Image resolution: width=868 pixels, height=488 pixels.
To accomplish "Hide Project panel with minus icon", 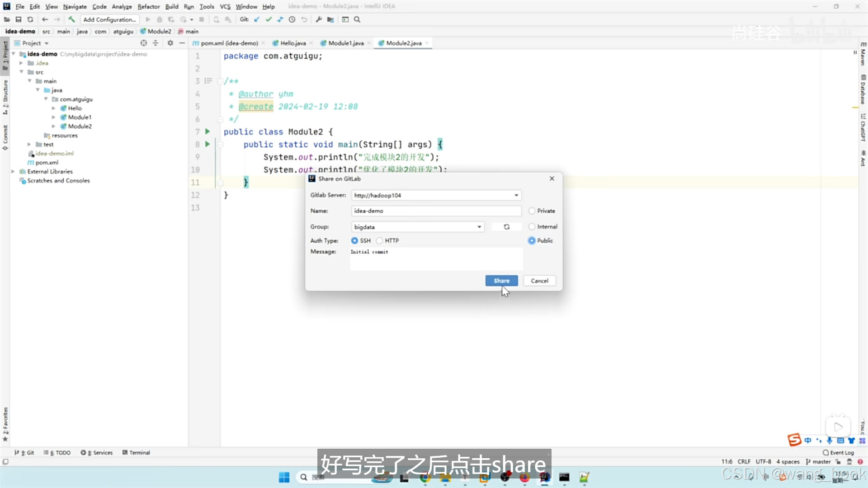I will 182,43.
